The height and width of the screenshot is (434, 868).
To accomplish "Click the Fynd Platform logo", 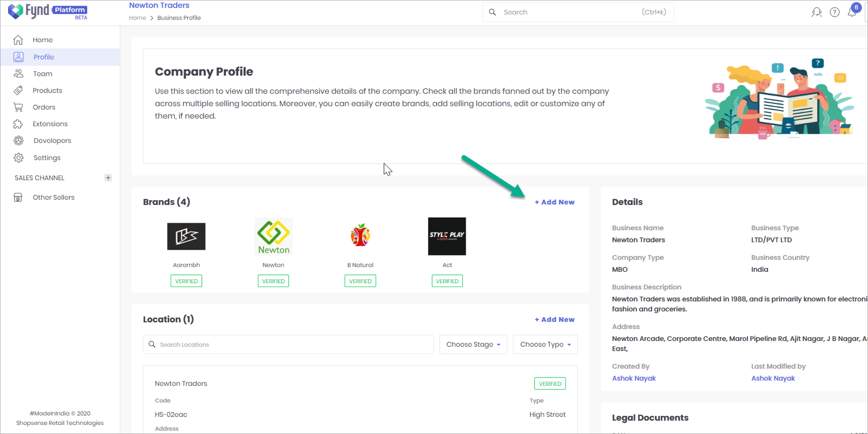I will coord(47,11).
